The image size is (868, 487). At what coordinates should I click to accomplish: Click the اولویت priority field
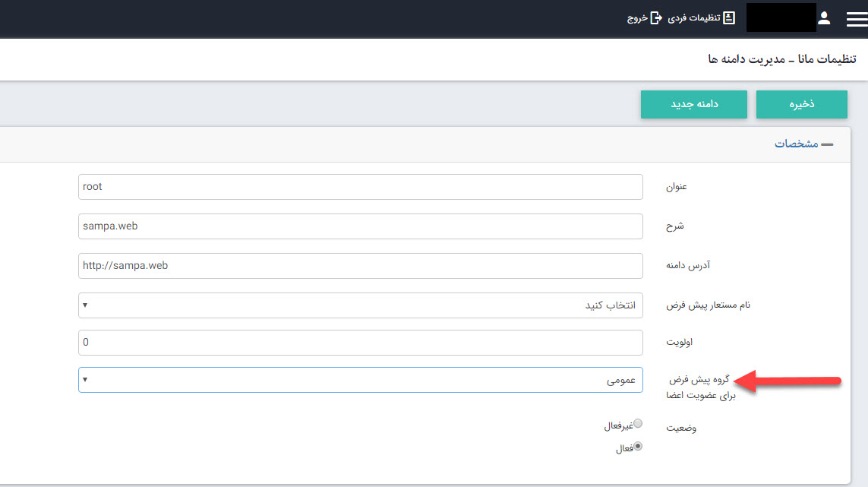coord(360,342)
